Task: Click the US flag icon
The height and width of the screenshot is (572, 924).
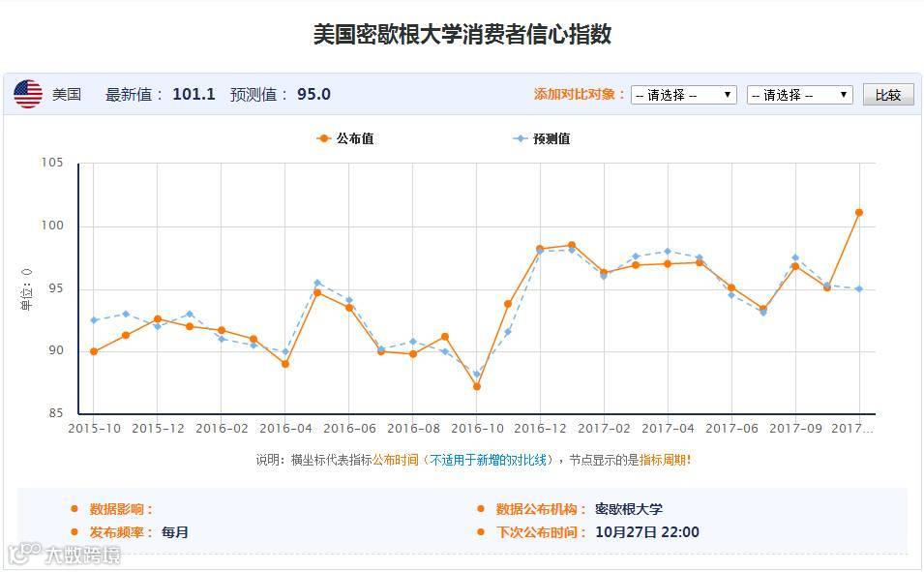Action: pos(28,94)
